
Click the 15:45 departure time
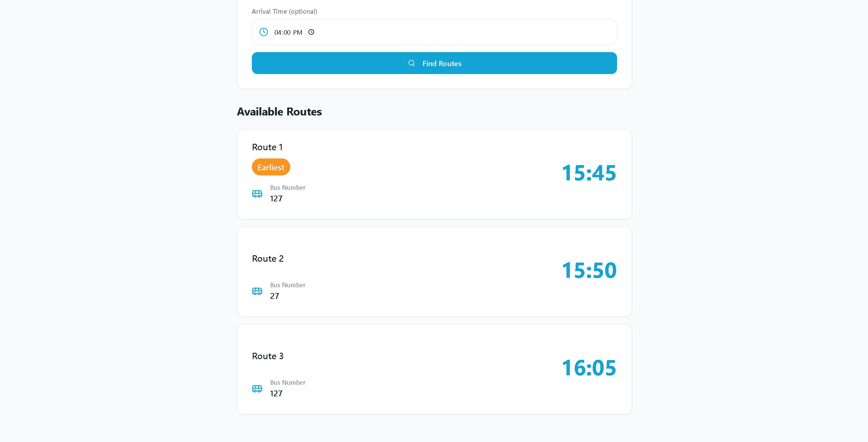(x=589, y=173)
